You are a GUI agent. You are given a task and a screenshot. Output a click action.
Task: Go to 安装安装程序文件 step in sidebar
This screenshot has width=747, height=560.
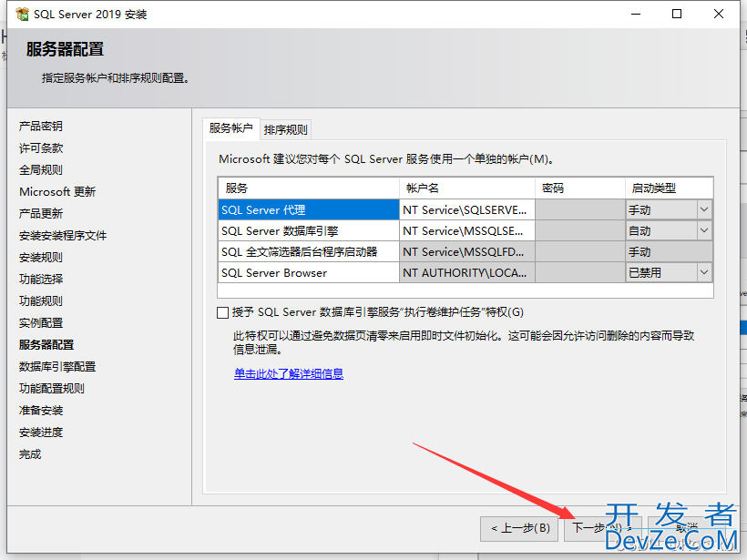click(x=63, y=236)
